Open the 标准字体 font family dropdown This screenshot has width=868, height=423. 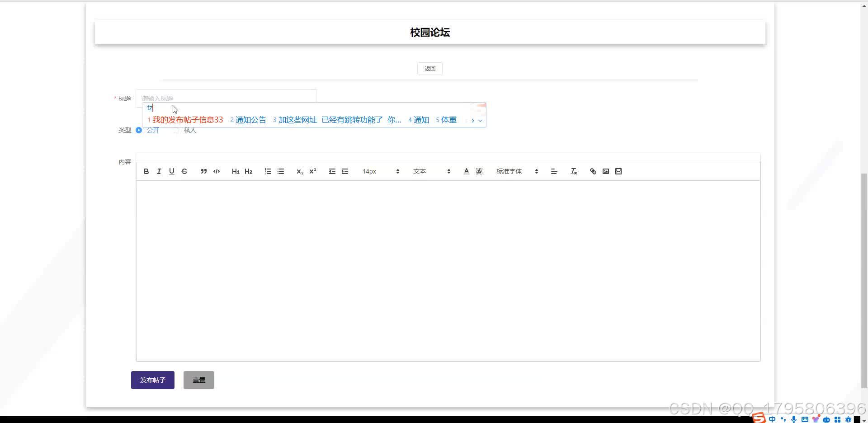517,171
